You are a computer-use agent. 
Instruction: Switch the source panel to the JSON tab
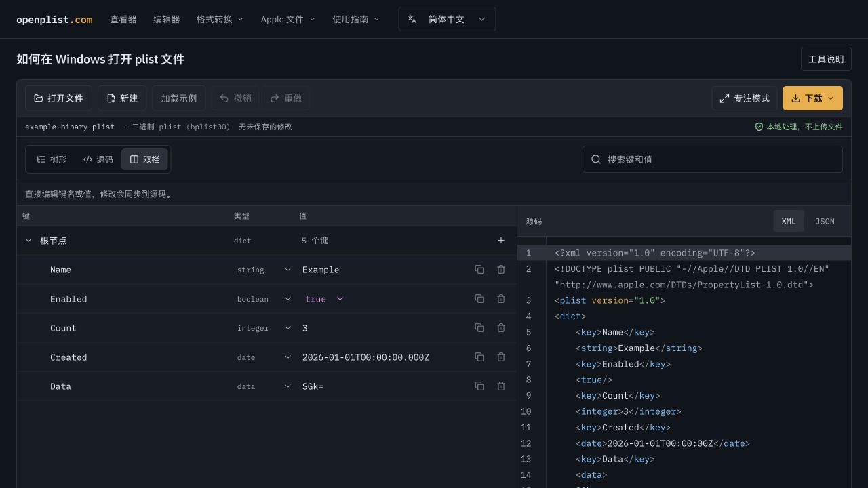point(825,221)
